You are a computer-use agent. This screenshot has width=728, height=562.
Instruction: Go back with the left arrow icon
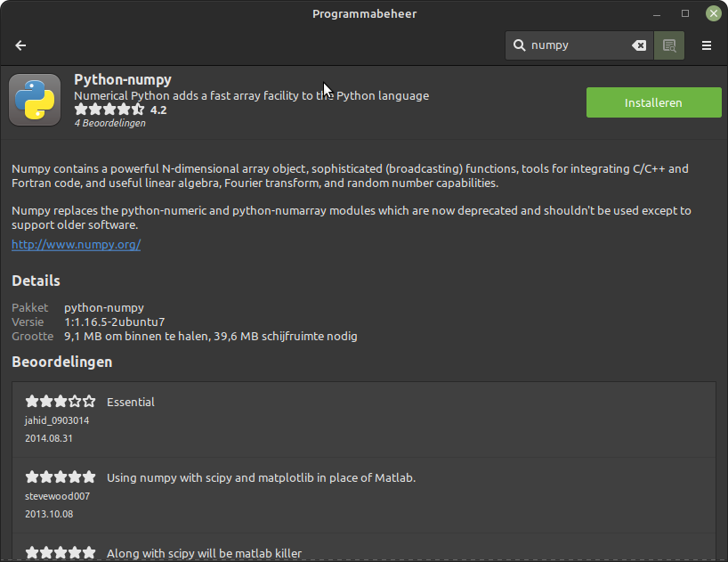(x=20, y=45)
